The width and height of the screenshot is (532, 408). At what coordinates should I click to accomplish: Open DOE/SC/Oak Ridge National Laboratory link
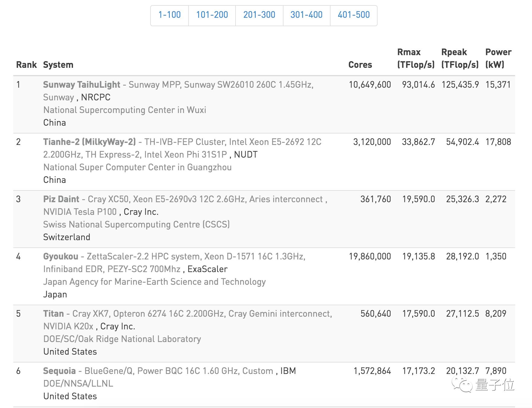(x=122, y=339)
